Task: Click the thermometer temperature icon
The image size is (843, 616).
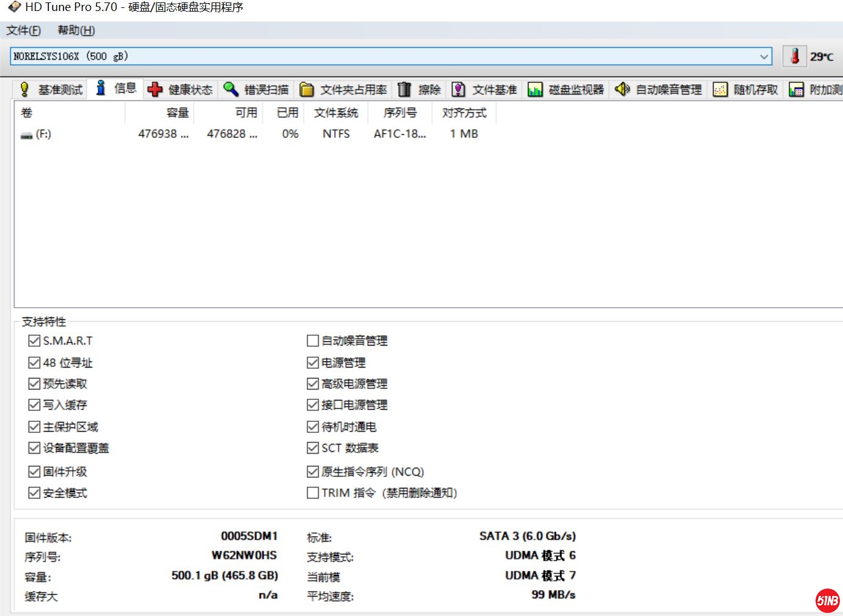Action: [795, 56]
